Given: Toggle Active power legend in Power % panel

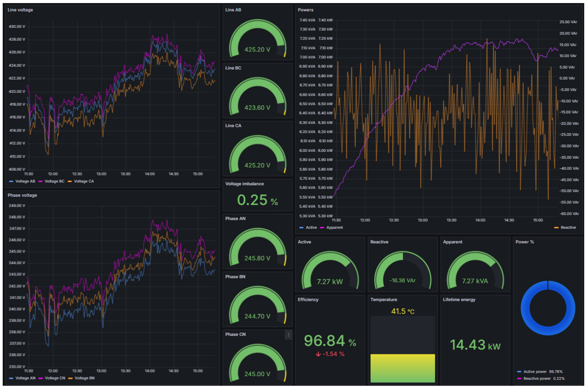Looking at the screenshot, I should (x=535, y=372).
